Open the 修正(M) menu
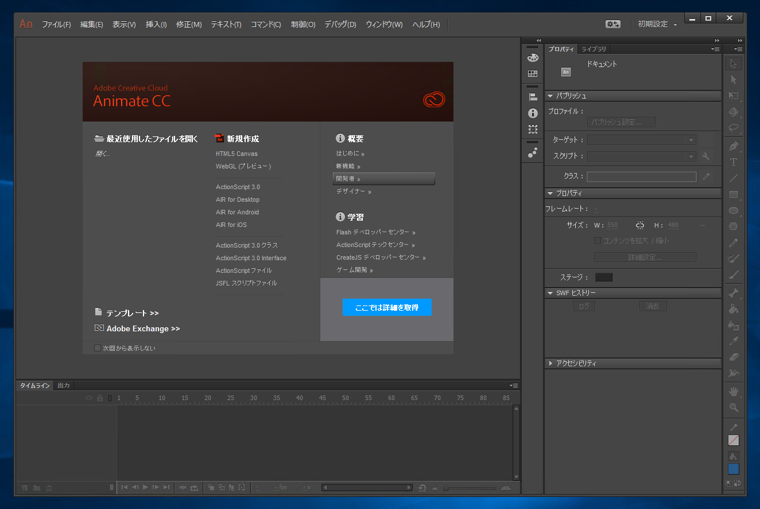The image size is (760, 509). [x=189, y=24]
